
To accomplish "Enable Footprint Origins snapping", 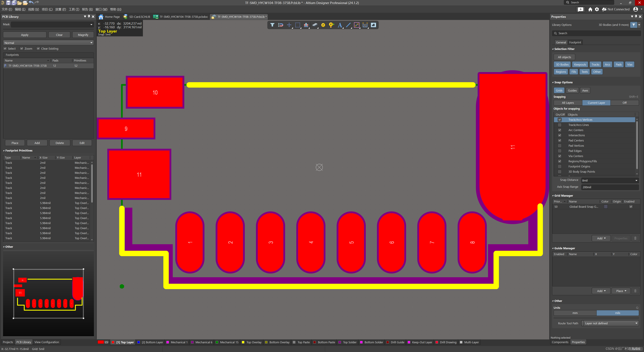I will [x=560, y=166].
